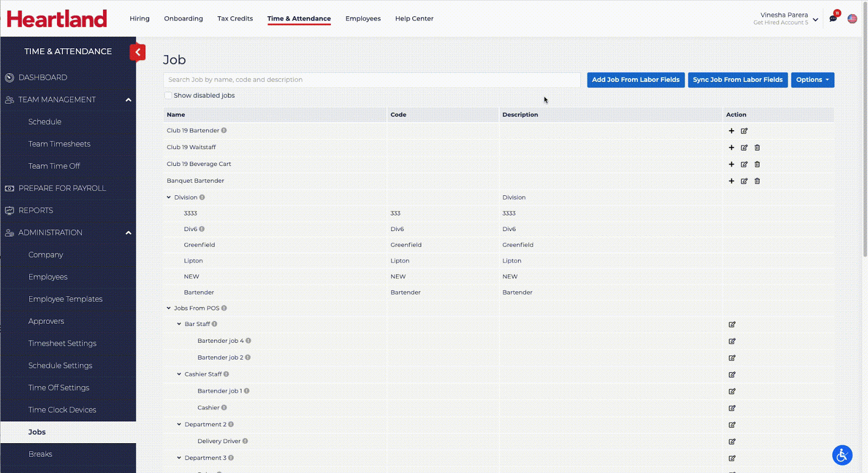Click Add Job From Labor Fields
This screenshot has width=868, height=473.
pos(635,80)
